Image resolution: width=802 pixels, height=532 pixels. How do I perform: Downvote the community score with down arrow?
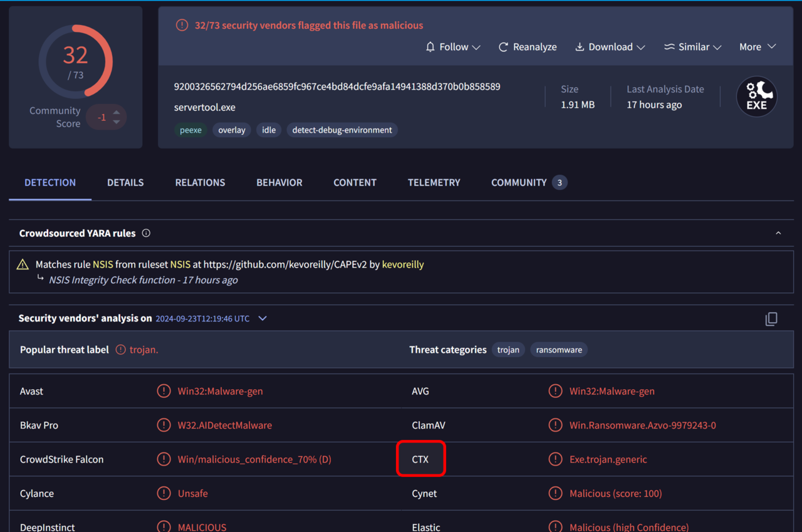tap(117, 122)
